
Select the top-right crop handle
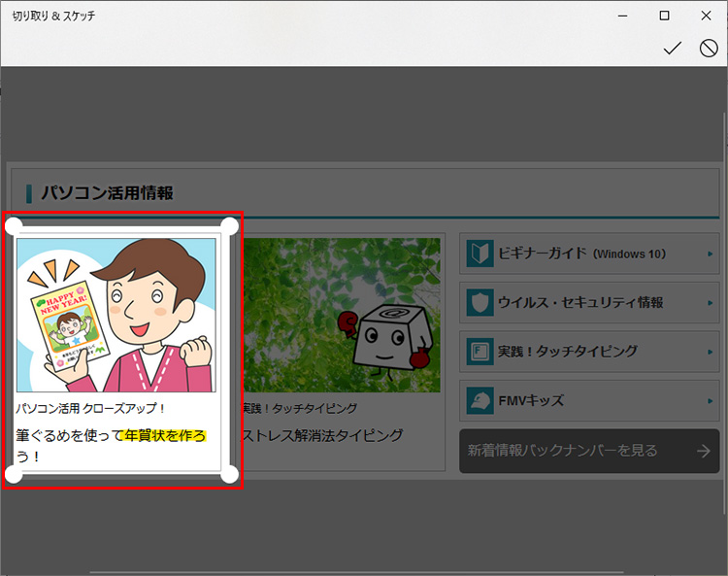click(229, 226)
